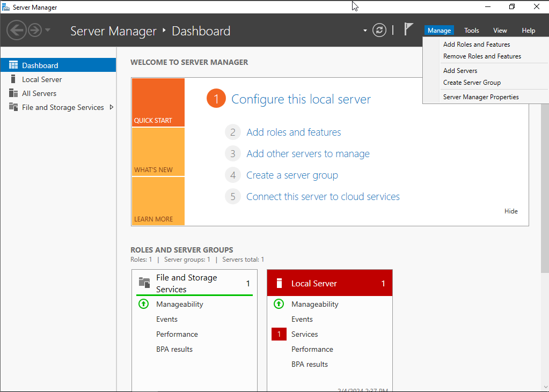Click Connect this server to cloud services

(323, 197)
